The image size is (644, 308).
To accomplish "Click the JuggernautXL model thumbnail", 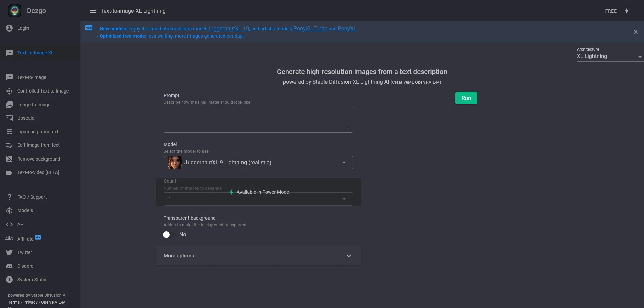I will pyautogui.click(x=175, y=163).
